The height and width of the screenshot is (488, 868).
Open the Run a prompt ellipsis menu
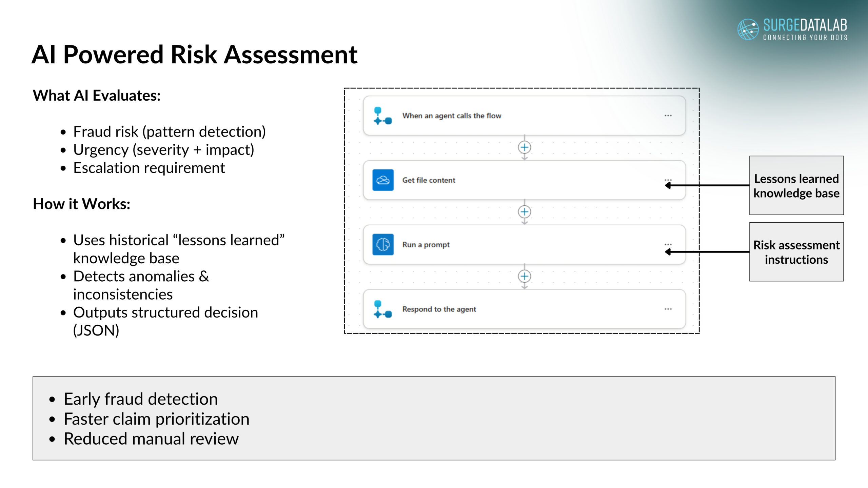pos(668,244)
